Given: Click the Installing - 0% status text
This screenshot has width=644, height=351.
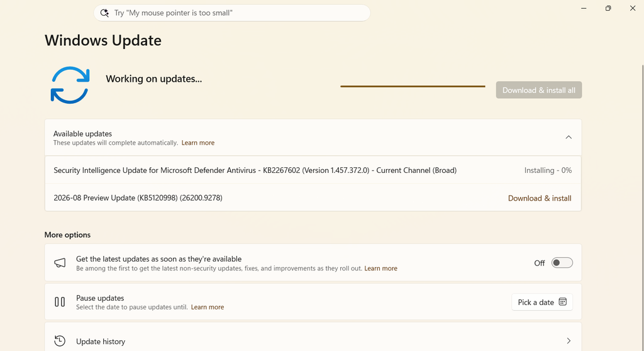Looking at the screenshot, I should [548, 170].
